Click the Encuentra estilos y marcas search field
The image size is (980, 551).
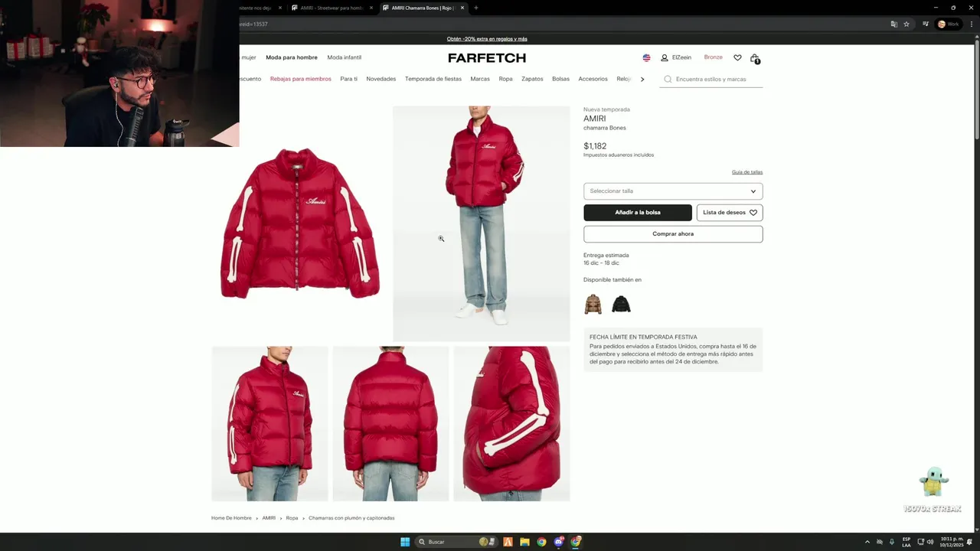tap(712, 80)
